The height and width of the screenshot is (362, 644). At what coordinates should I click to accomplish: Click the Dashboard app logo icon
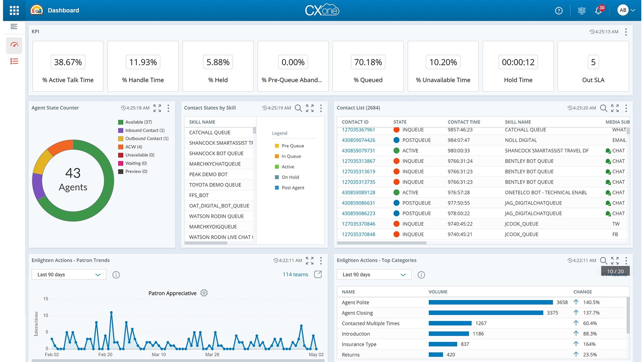tap(37, 10)
